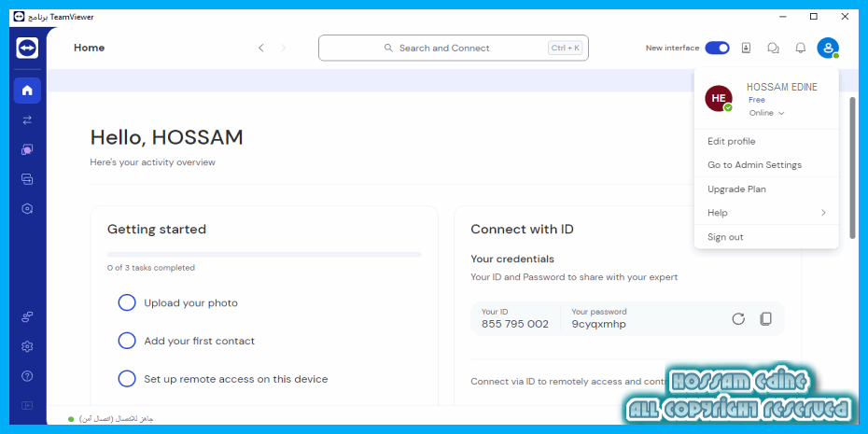Open the chat bubbles icon in the header
Viewport: 868px width, 434px height.
774,49
